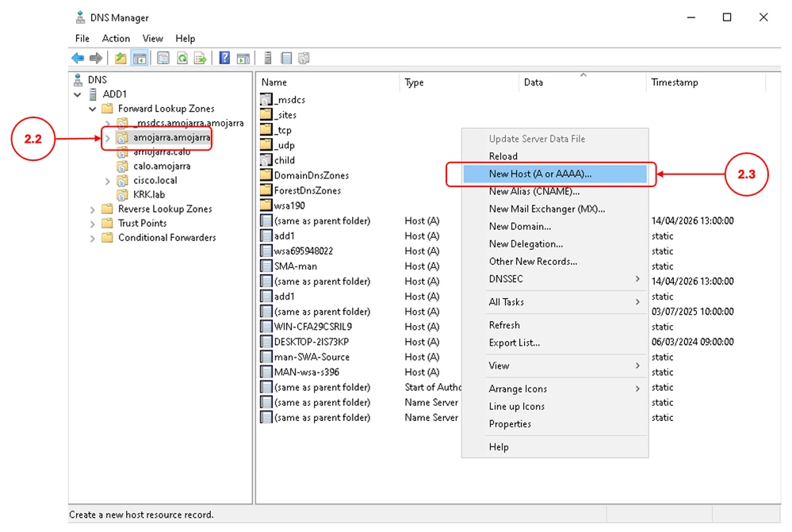Choose New Host (A or AAAA)... from context menu
The image size is (792, 532).
pos(555,174)
